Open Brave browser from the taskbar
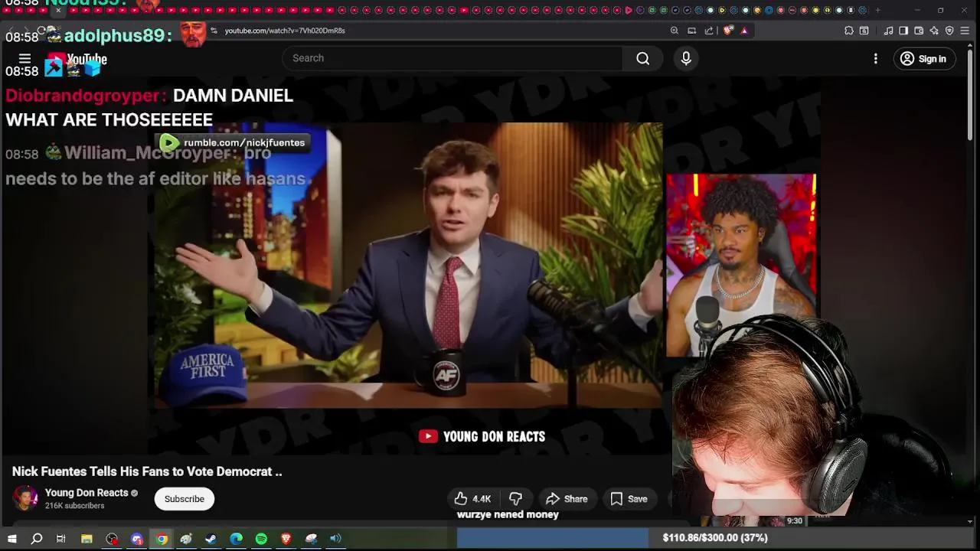980x551 pixels. click(286, 539)
